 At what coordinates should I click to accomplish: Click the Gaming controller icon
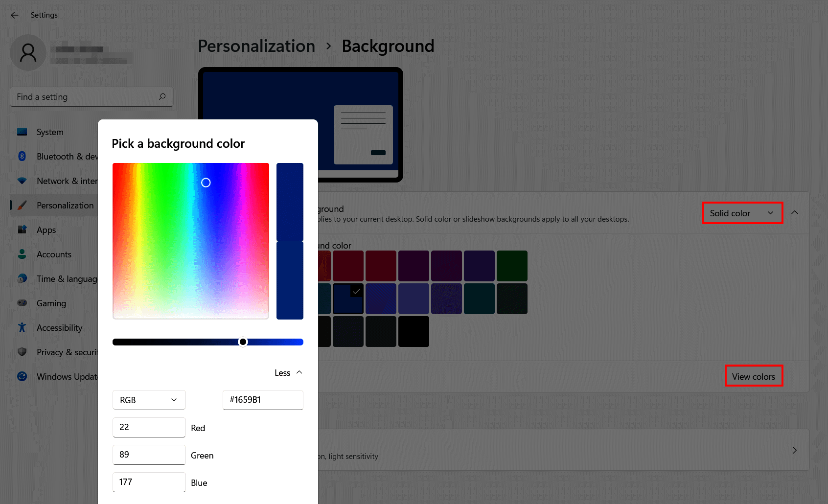click(x=22, y=303)
